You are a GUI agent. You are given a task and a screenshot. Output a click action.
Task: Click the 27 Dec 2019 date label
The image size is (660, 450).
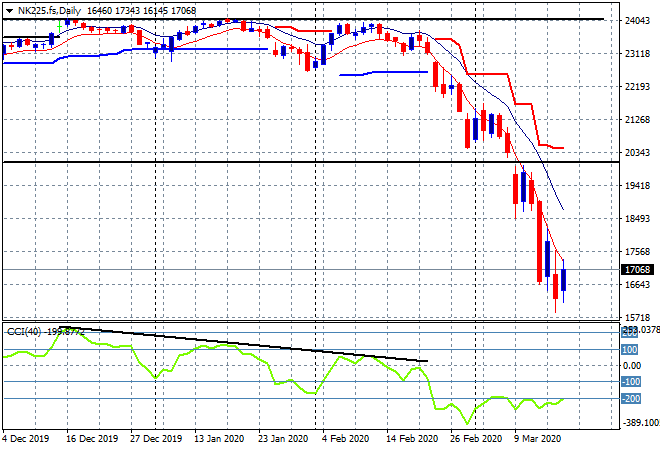pyautogui.click(x=156, y=439)
